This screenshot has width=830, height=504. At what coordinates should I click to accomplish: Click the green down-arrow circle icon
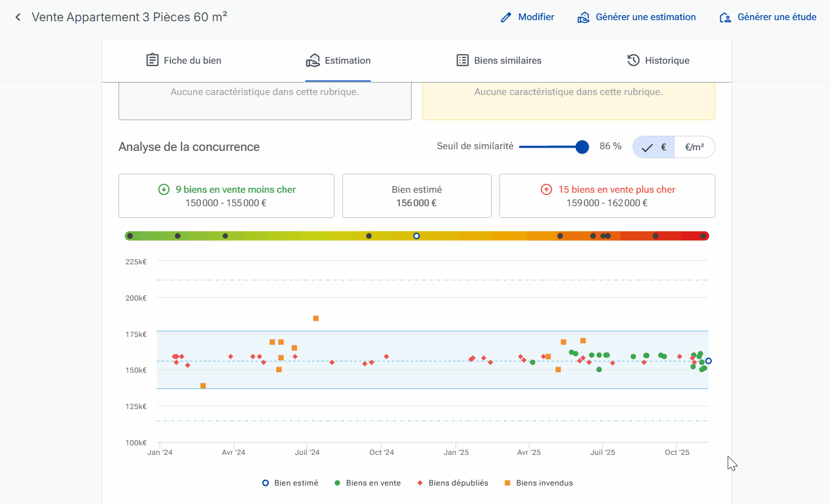[164, 189]
